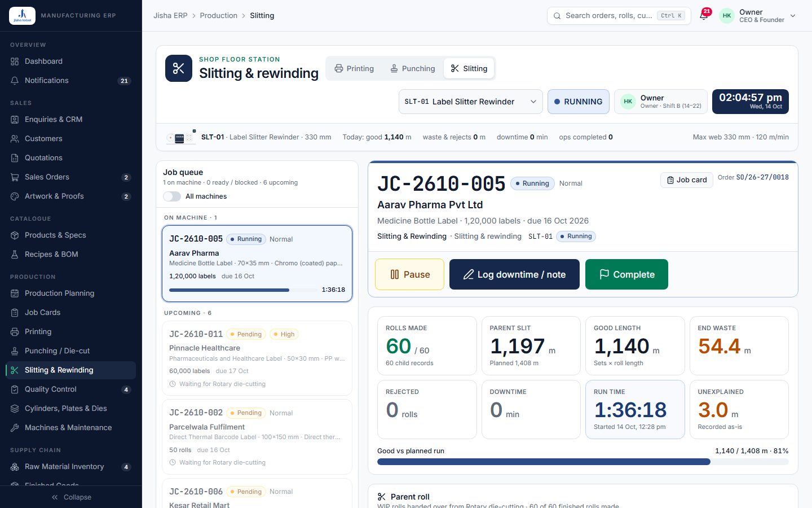Collapse the sidebar

[71, 497]
